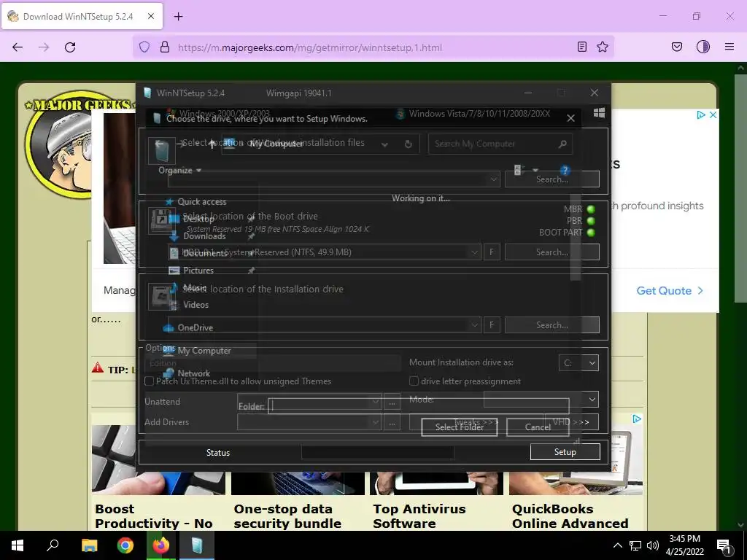Viewport: 747px width, 560px height.
Task: Change the view layout icon in dialog
Action: pyautogui.click(x=519, y=169)
